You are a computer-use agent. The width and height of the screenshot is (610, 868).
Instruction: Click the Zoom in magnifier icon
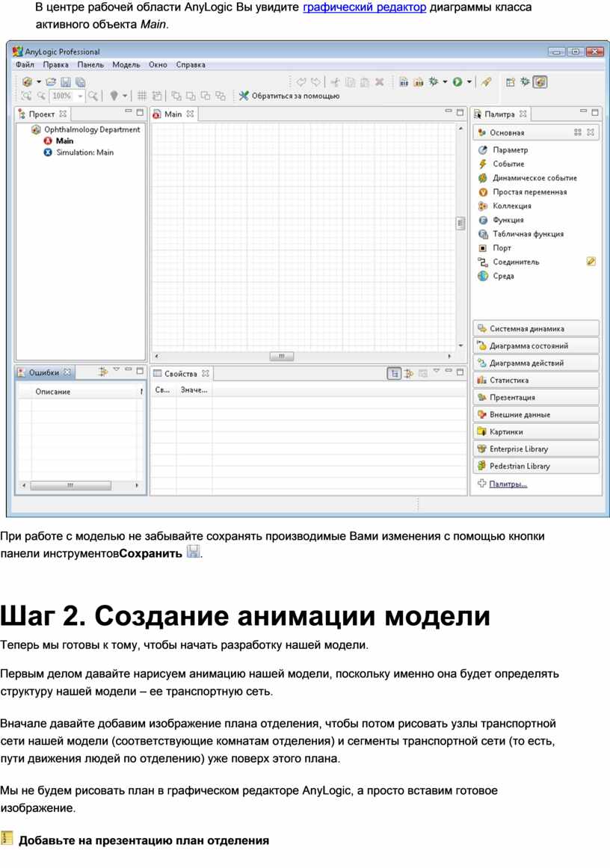click(93, 96)
